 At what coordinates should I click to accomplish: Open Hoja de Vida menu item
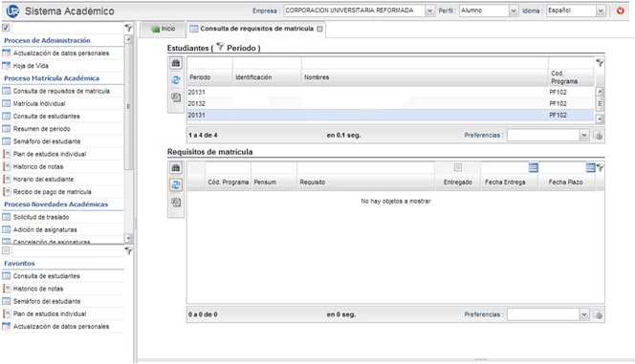click(31, 66)
